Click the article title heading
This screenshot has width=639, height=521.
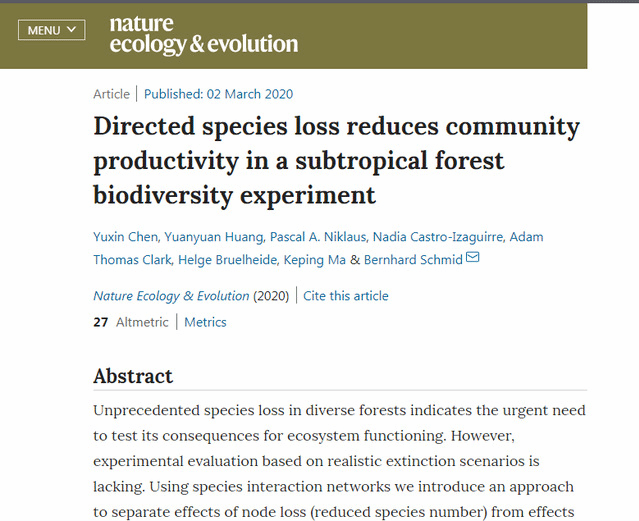coord(336,160)
